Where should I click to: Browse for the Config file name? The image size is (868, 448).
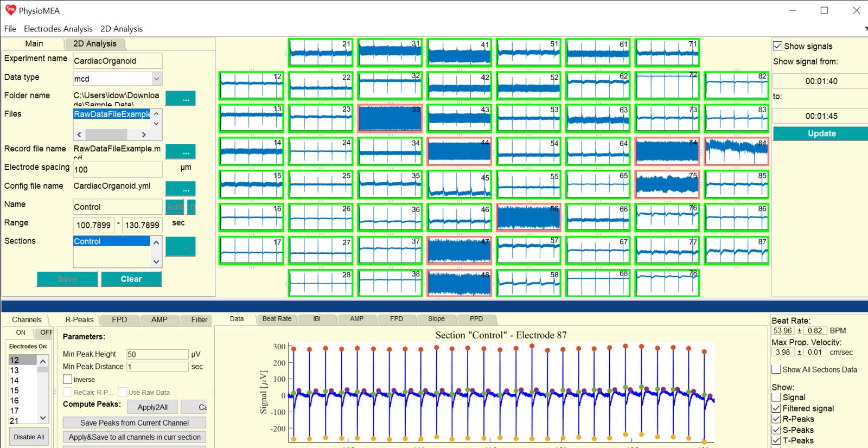(180, 189)
